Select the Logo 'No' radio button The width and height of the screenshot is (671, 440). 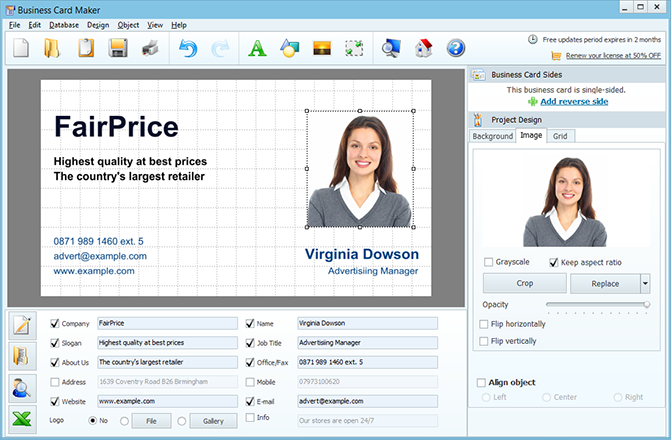(x=92, y=421)
